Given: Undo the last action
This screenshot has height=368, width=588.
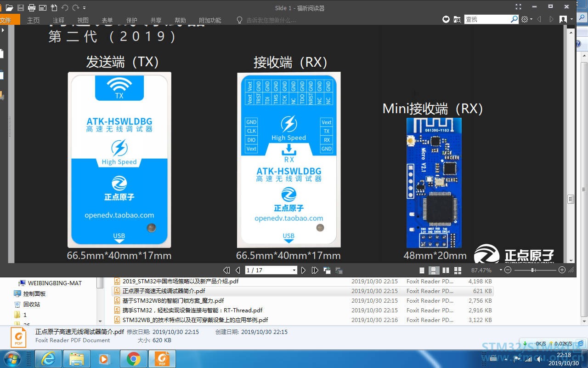Looking at the screenshot, I should point(65,7).
